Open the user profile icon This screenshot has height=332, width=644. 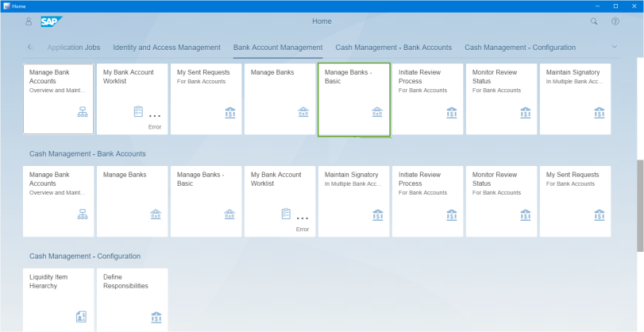[x=29, y=21]
